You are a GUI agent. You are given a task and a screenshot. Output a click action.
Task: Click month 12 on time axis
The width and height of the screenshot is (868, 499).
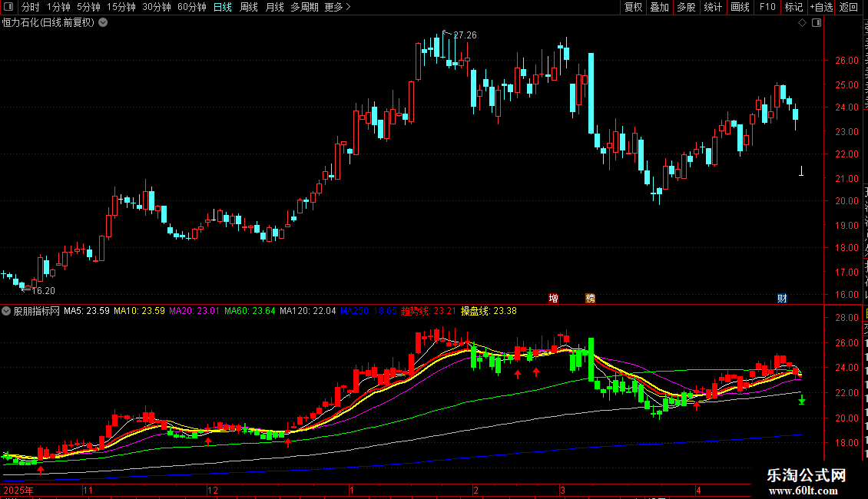tap(213, 490)
